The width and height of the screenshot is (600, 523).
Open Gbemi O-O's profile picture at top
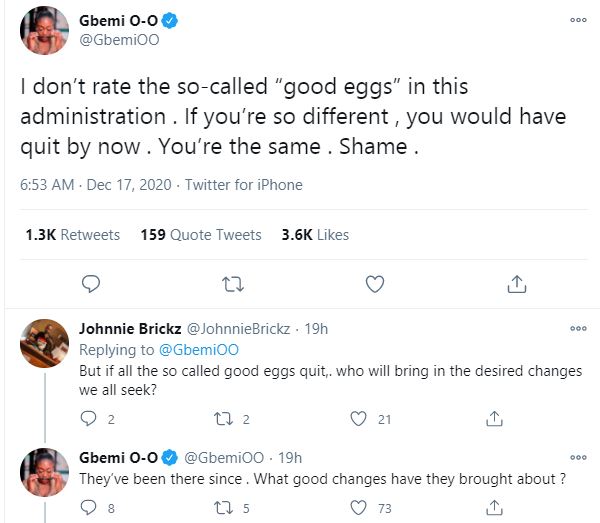point(44,29)
